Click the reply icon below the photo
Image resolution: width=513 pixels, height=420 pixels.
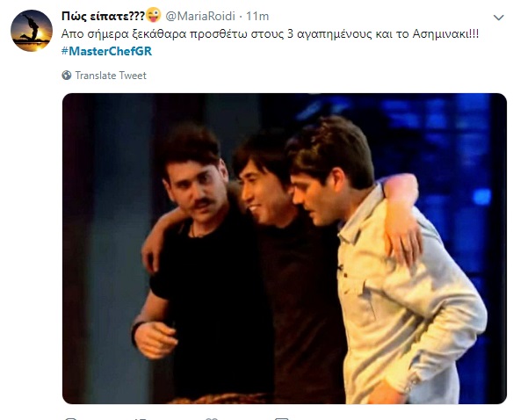tap(70, 419)
